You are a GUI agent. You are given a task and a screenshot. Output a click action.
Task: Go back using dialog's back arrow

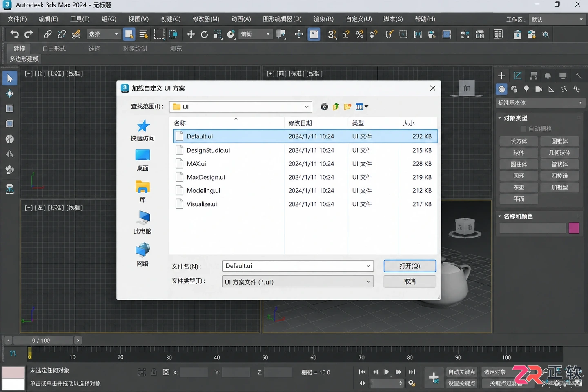coord(324,107)
